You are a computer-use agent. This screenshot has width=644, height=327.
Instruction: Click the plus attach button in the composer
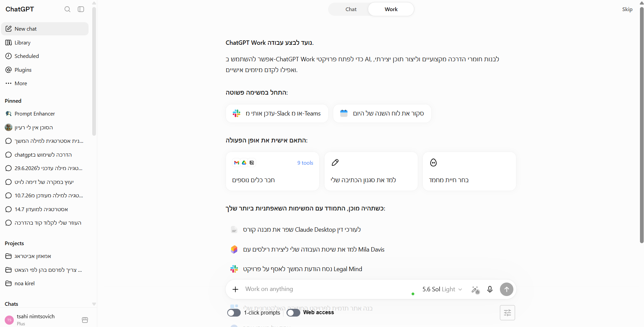click(235, 289)
